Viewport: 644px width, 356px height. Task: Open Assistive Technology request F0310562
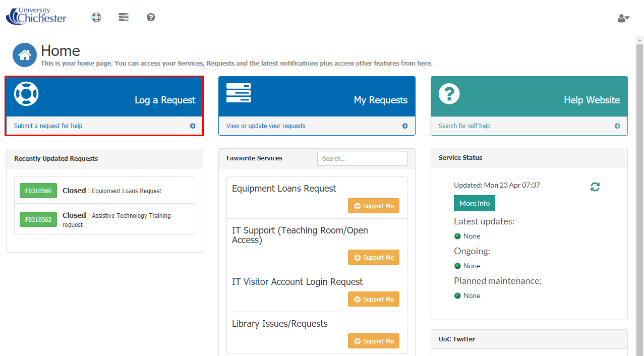38,219
